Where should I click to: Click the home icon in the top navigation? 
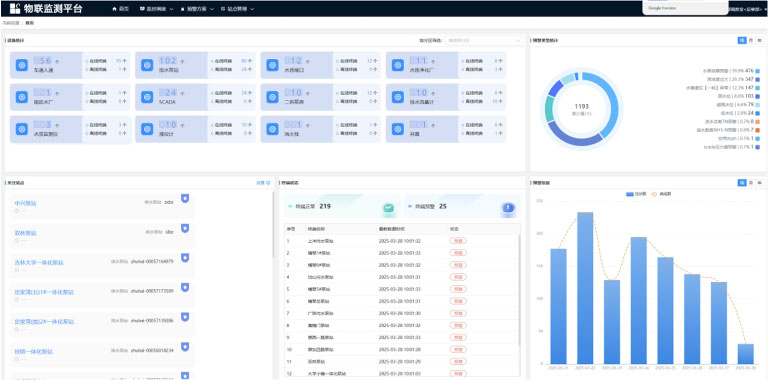click(115, 9)
